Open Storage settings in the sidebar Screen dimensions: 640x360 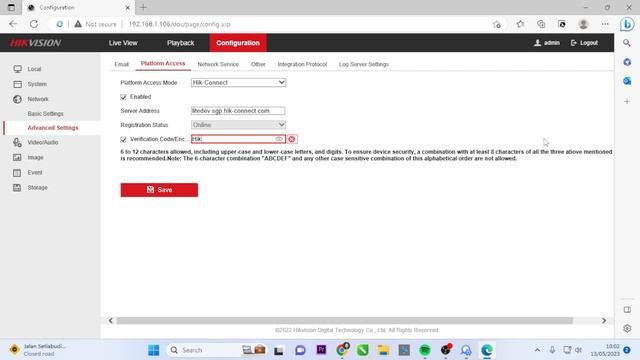38,188
